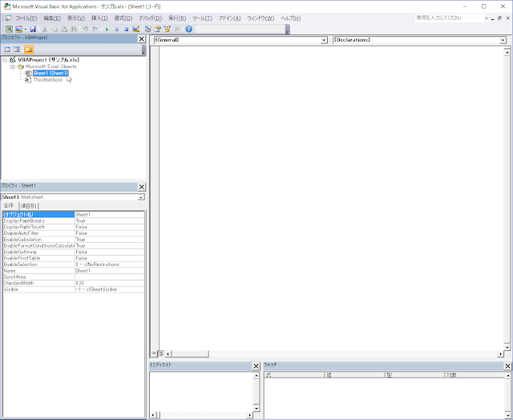This screenshot has width=513, height=420.
Task: Open the 挿入(I) menu
Action: (x=99, y=18)
